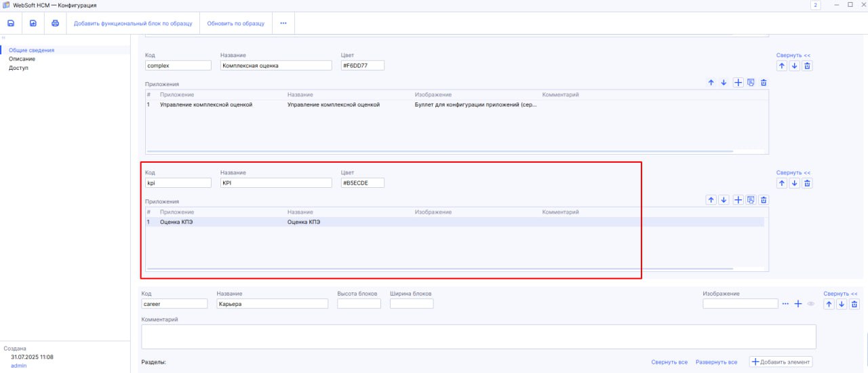Click the Развернуть все link

(x=716, y=362)
